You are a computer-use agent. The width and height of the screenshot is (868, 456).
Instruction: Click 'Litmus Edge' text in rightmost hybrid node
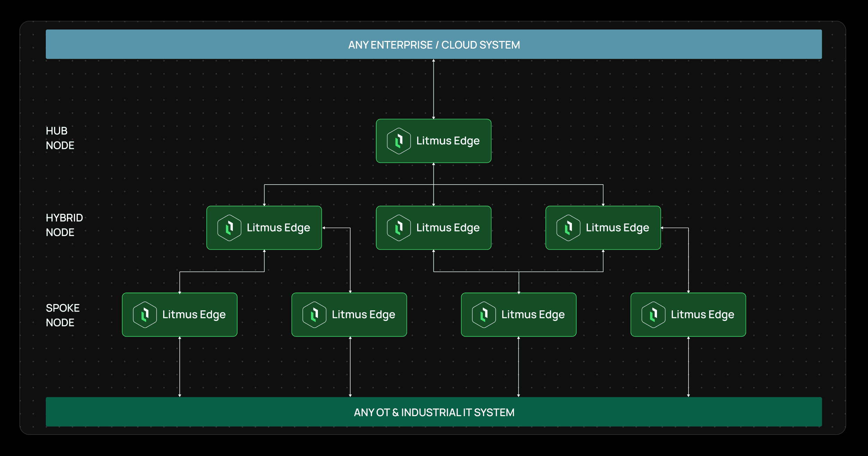pyautogui.click(x=617, y=228)
